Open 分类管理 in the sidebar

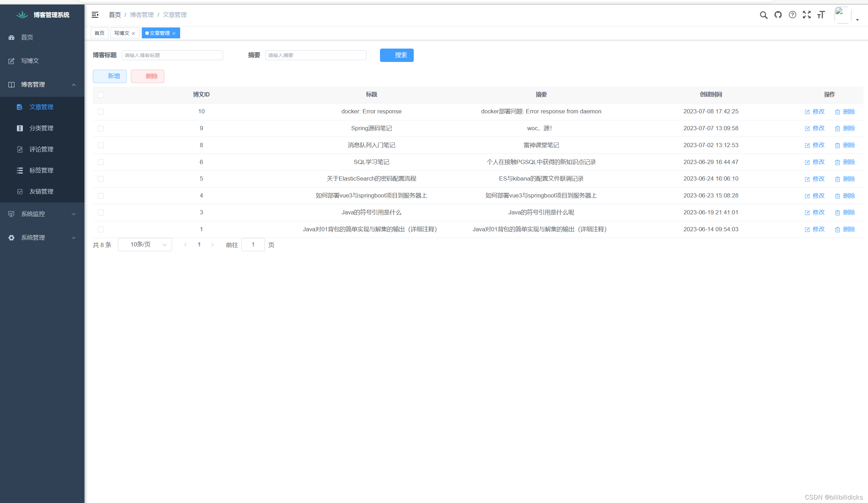(x=41, y=128)
